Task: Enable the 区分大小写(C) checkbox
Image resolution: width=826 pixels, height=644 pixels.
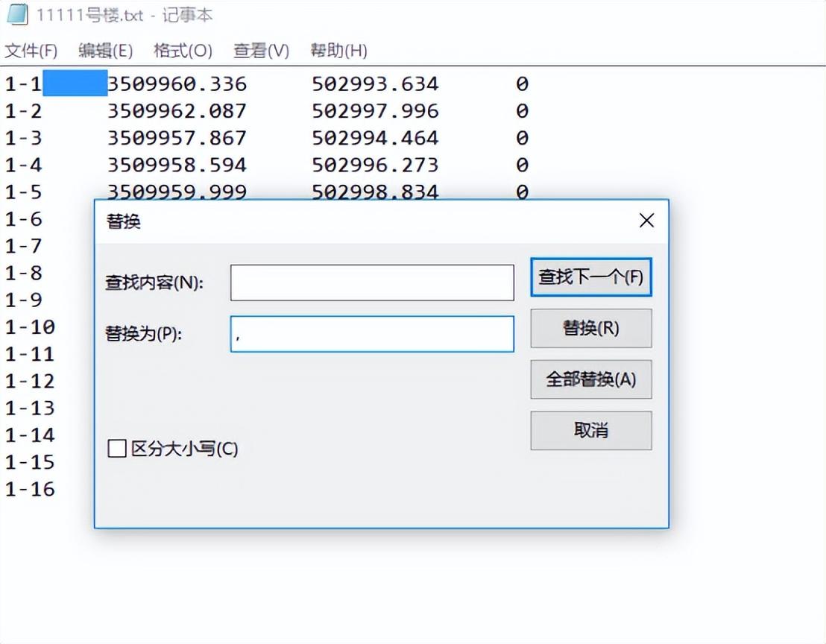Action: 117,449
